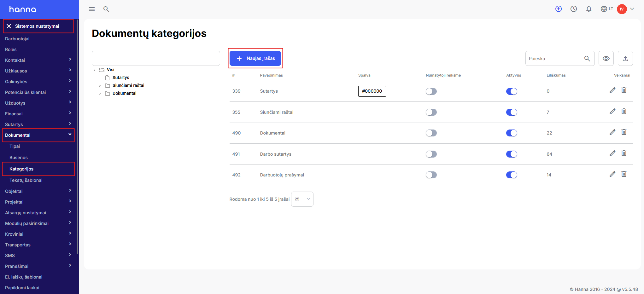Viewport: 644px width, 294px height.
Task: Open Tekstų šablonai submenu item
Action: [26, 180]
